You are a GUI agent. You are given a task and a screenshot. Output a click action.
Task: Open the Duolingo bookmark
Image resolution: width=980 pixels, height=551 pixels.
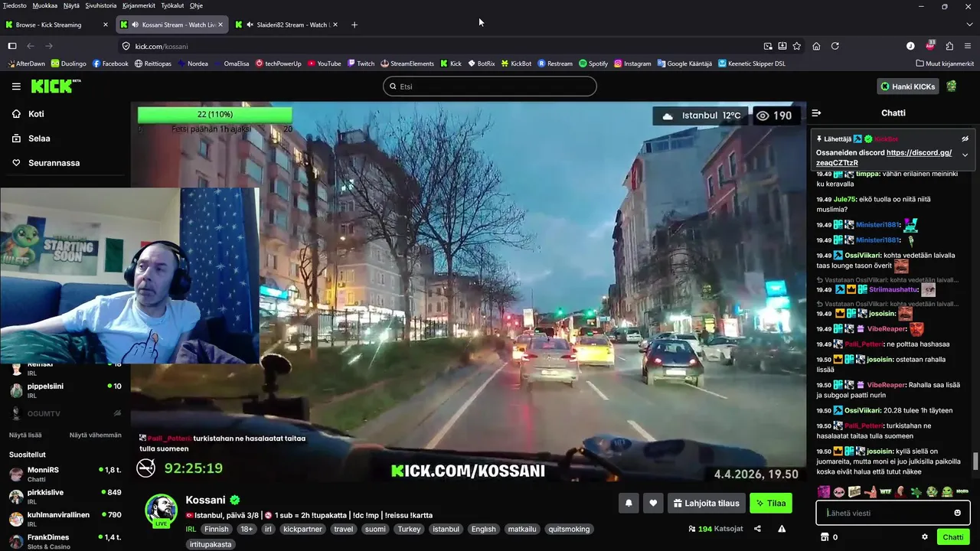click(68, 64)
